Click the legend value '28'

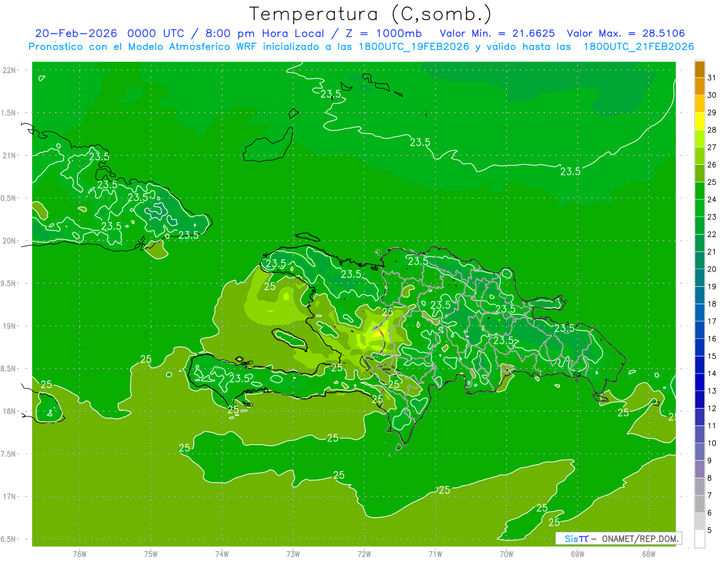[712, 130]
